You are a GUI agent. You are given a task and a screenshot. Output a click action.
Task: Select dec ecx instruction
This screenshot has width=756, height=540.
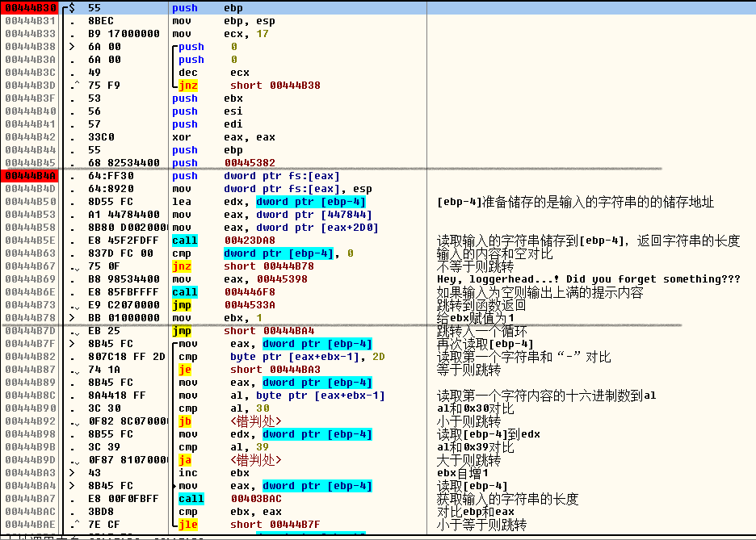[213, 73]
